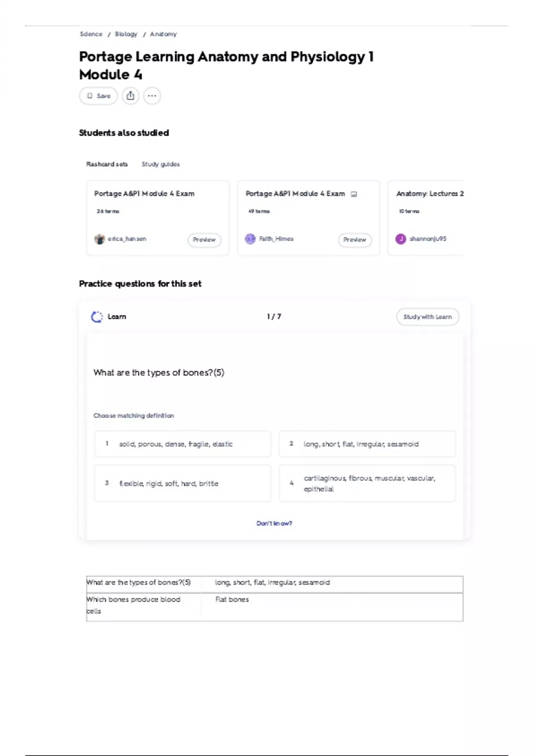This screenshot has height=756, width=534.
Task: Preview erica_hansen's Module 4 Exam set
Action: point(204,240)
